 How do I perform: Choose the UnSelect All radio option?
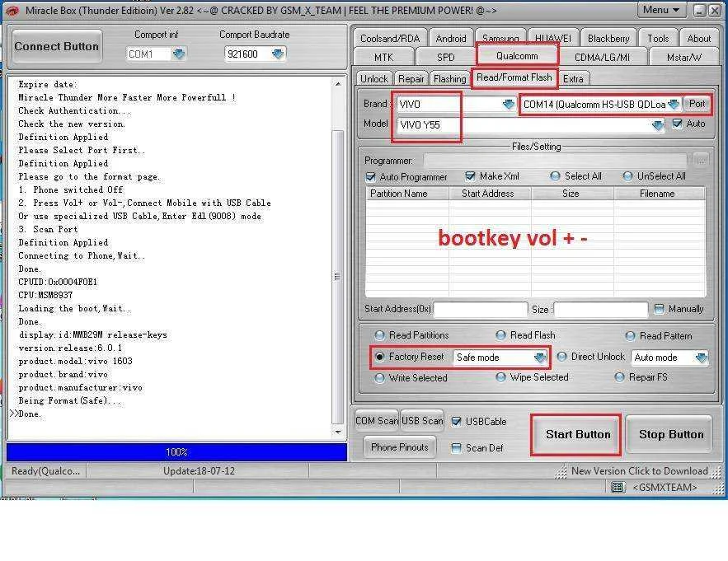(627, 175)
